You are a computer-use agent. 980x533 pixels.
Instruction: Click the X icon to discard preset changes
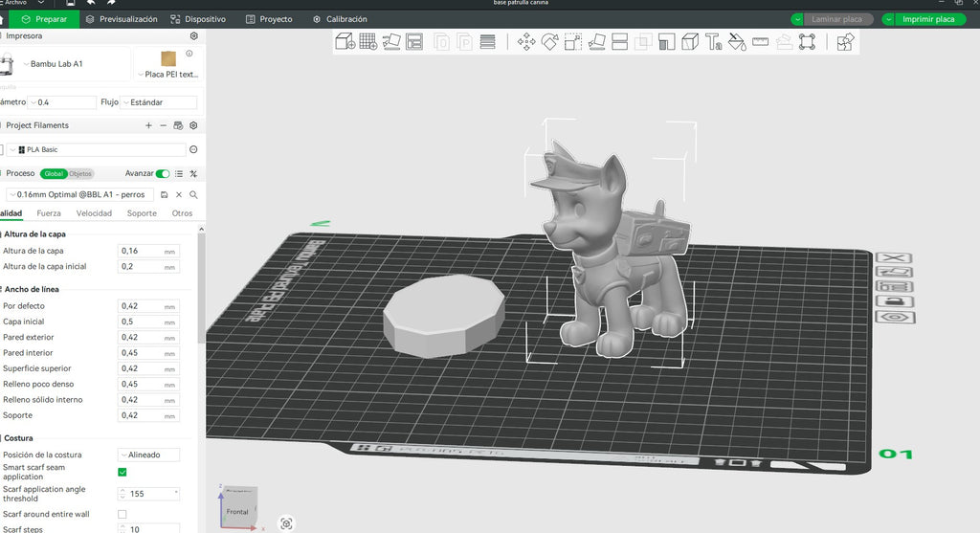(x=179, y=195)
